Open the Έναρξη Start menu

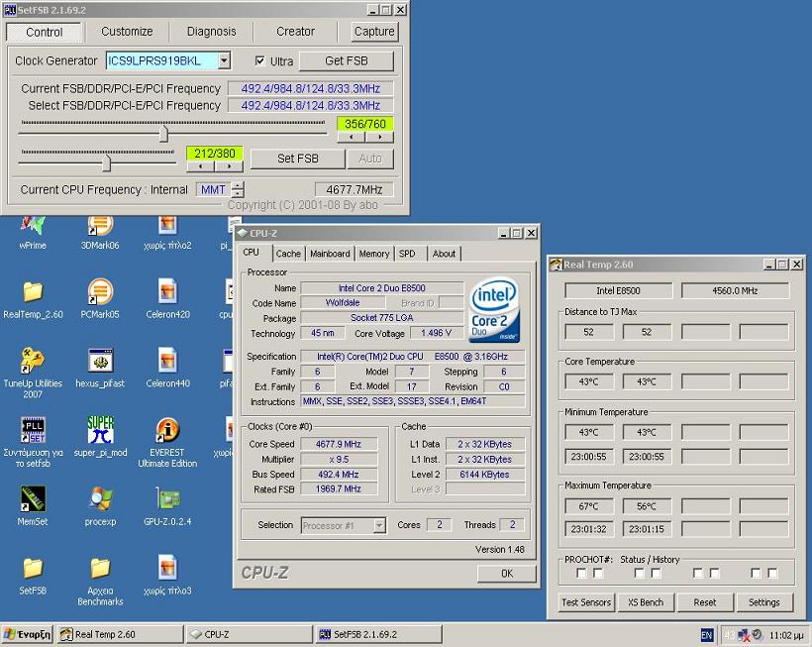click(28, 634)
